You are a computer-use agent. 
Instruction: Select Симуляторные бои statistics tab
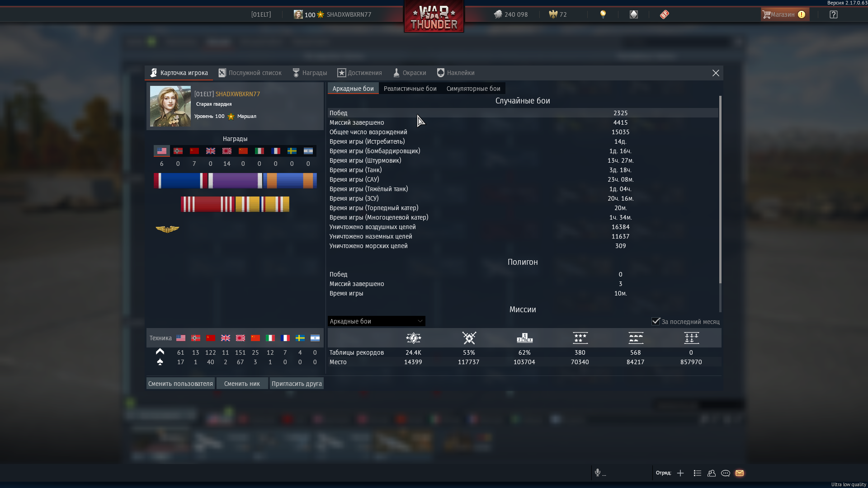pos(473,89)
